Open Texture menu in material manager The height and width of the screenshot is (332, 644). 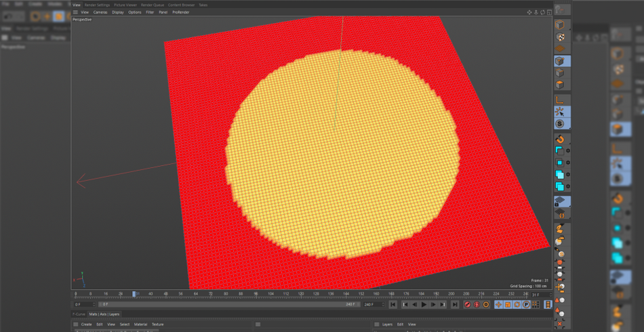click(x=158, y=325)
